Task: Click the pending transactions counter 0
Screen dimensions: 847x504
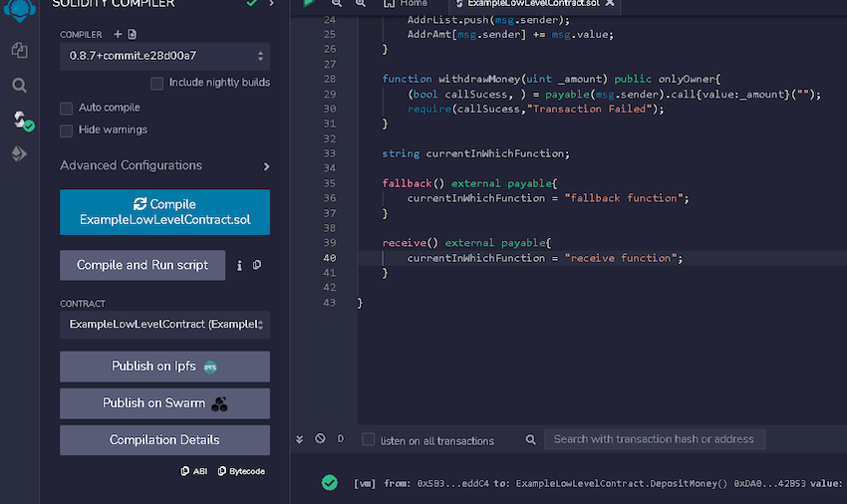Action: tap(341, 438)
